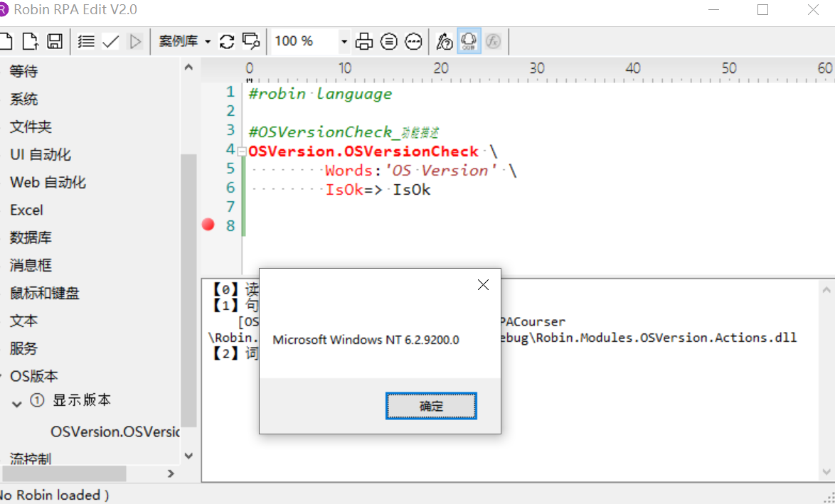This screenshot has width=835, height=504.
Task: Open a file using the toolbar icon
Action: click(x=30, y=41)
